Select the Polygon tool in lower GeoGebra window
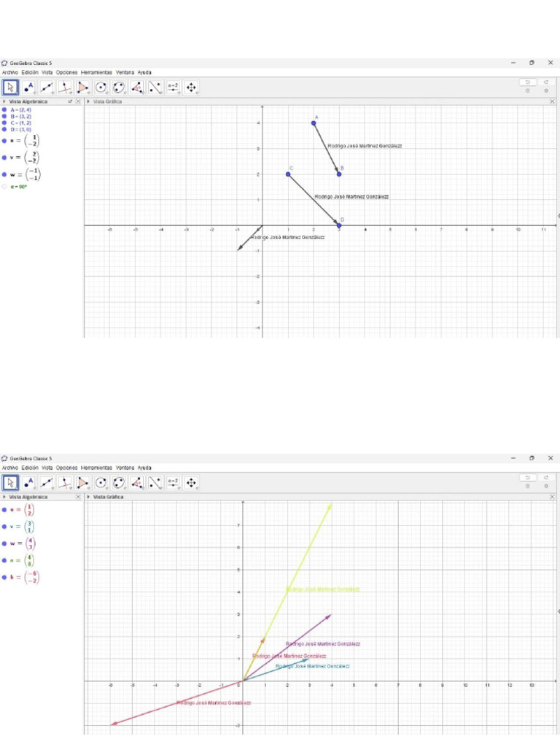Image resolution: width=560 pixels, height=747 pixels. point(83,483)
